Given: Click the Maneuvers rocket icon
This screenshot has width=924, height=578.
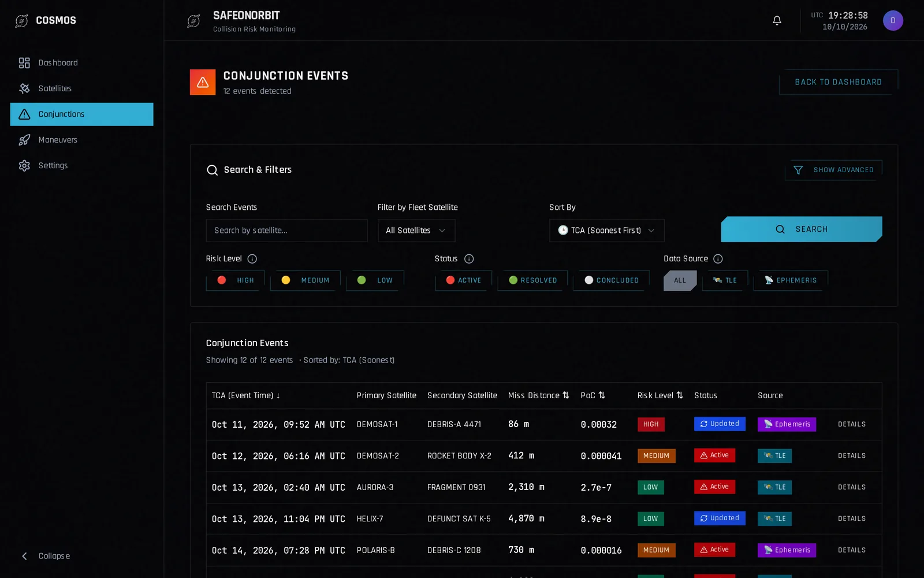Looking at the screenshot, I should click(x=24, y=140).
